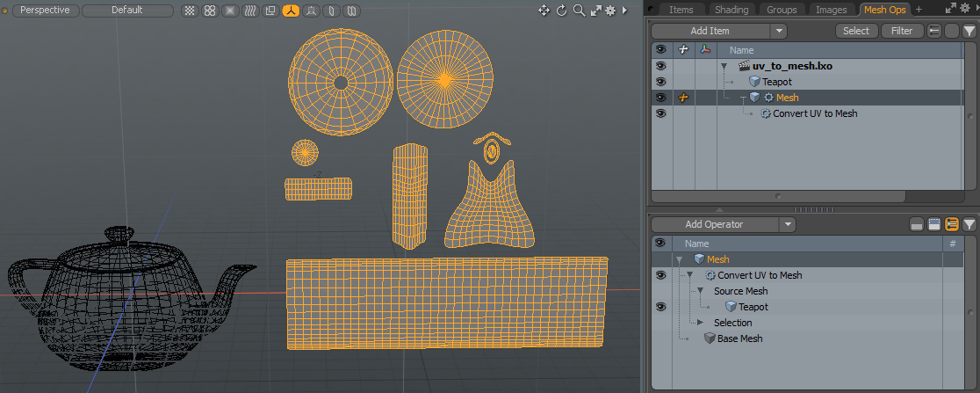Toggle visibility of Convert UV to Mesh item
This screenshot has height=393, width=980.
[x=660, y=113]
